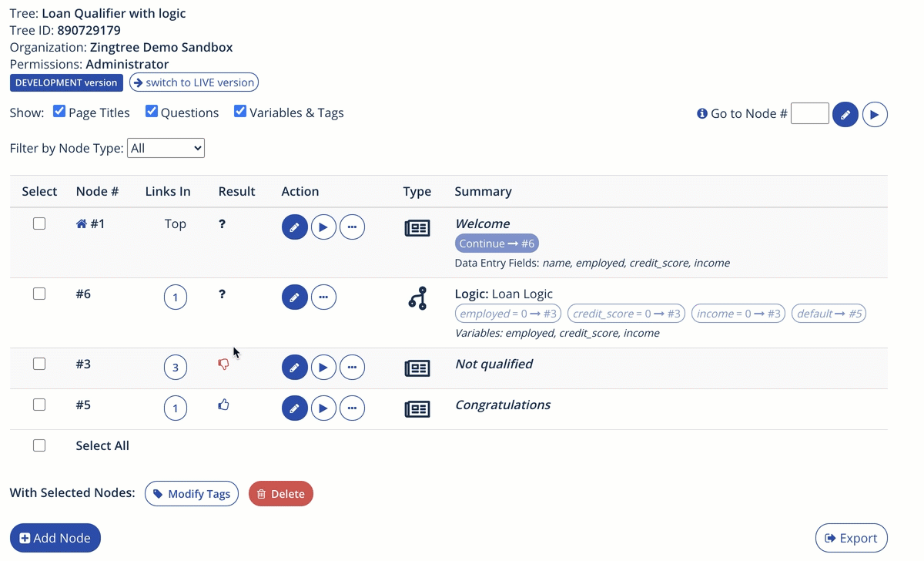Open the employed = 0 branch tag on node #6
Screen dimensions: 924x561
click(508, 313)
